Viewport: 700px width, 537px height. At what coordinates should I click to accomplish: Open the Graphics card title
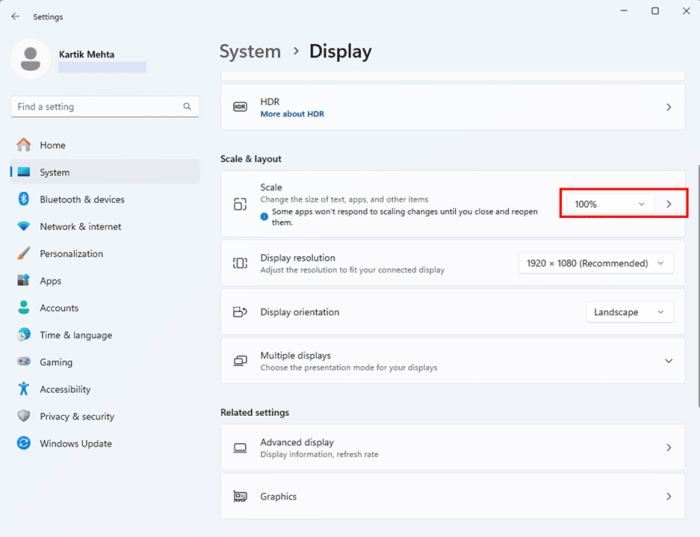(279, 496)
